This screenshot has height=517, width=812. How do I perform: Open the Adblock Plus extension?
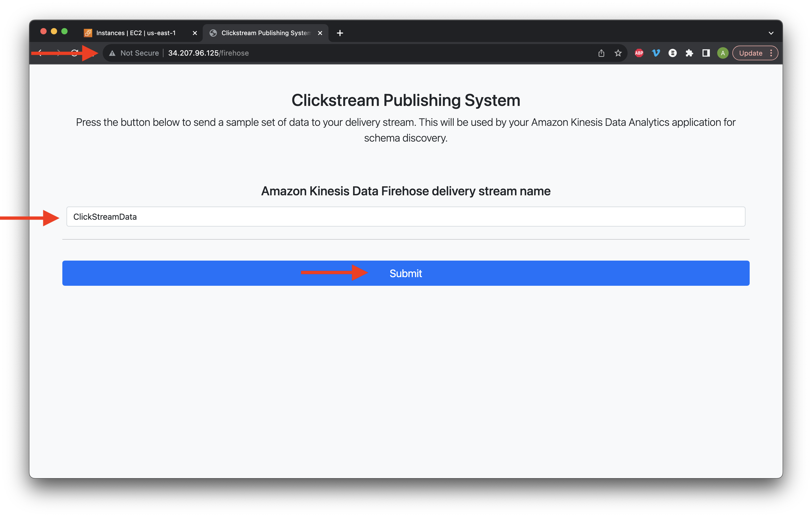tap(639, 53)
